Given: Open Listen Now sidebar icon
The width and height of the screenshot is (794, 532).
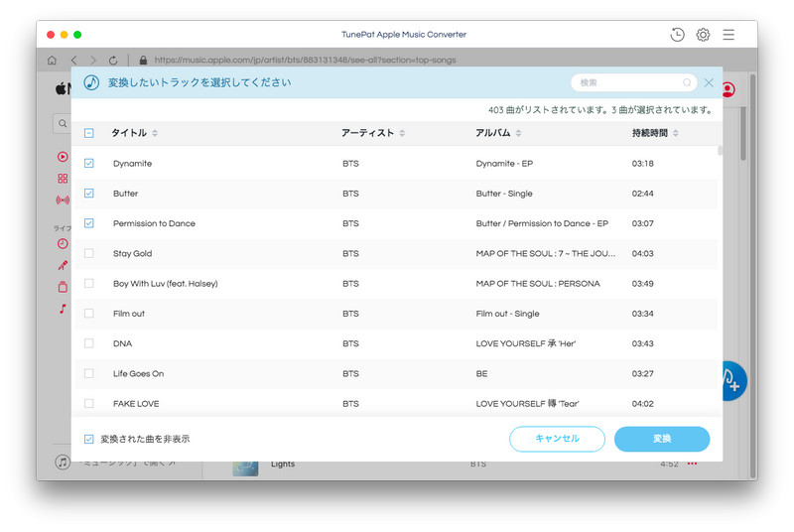Looking at the screenshot, I should (x=63, y=157).
